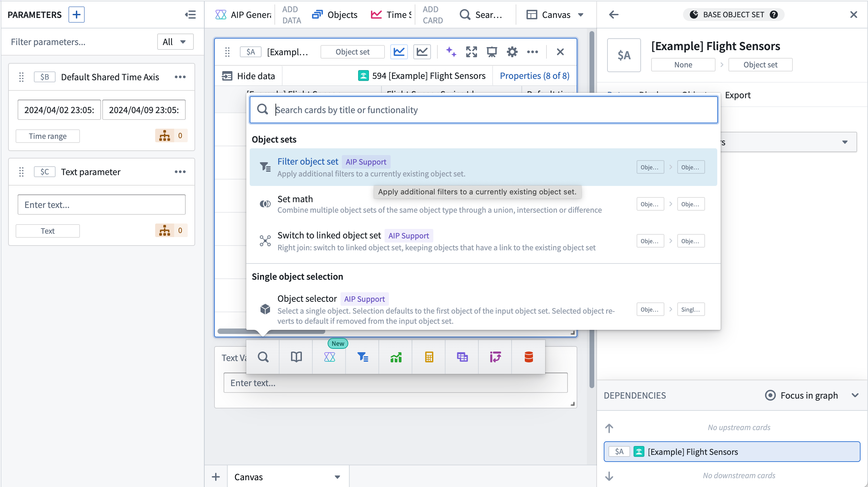
Task: Click the AIP Generator tab icon
Action: (x=221, y=14)
